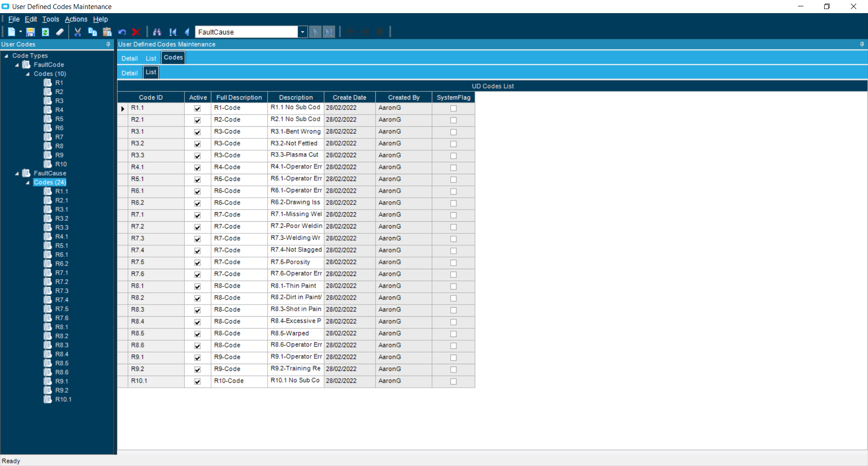868x466 pixels.
Task: Save the record with the floppy disk icon
Action: coord(30,32)
